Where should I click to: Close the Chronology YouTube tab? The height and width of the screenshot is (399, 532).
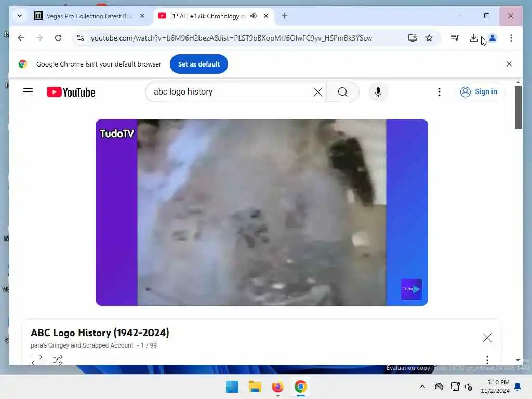(266, 16)
